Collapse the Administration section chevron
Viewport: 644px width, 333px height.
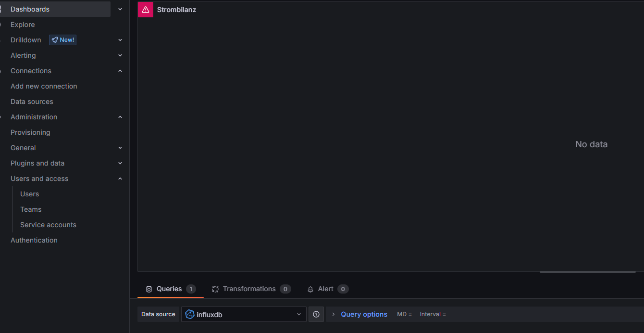(x=120, y=117)
